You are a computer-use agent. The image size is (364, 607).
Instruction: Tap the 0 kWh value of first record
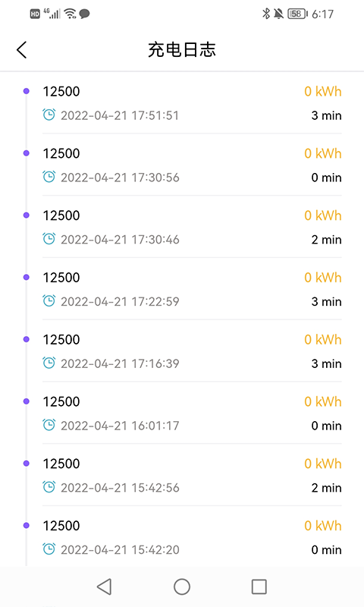tap(323, 91)
